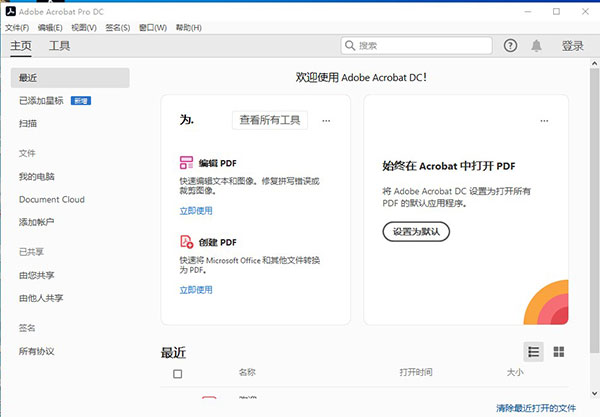Open the 编辑(E) menu
Viewport: 600px width, 417px height.
pos(50,28)
